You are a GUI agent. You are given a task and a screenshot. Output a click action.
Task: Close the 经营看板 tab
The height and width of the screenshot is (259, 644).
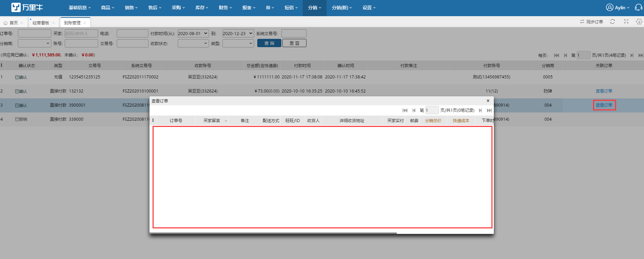point(53,23)
